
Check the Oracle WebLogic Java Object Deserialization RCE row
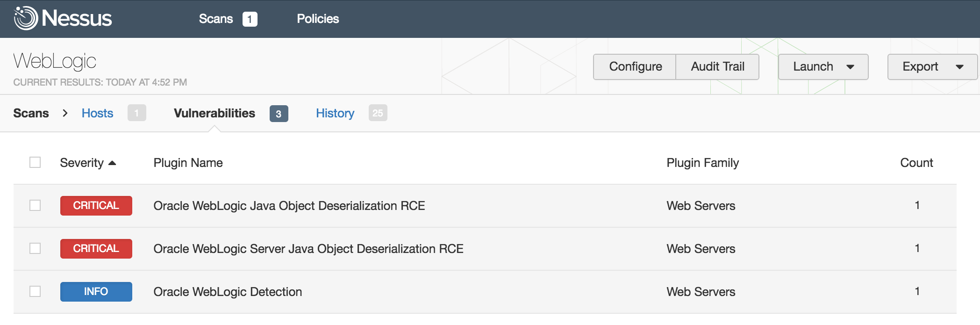(35, 205)
